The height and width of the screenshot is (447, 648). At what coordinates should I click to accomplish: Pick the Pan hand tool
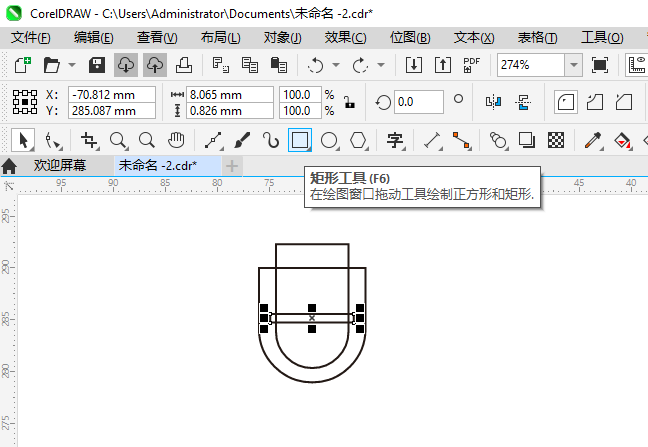click(x=176, y=140)
